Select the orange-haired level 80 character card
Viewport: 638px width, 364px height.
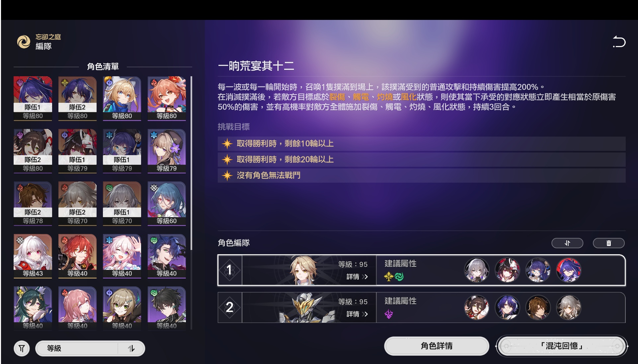[167, 98]
